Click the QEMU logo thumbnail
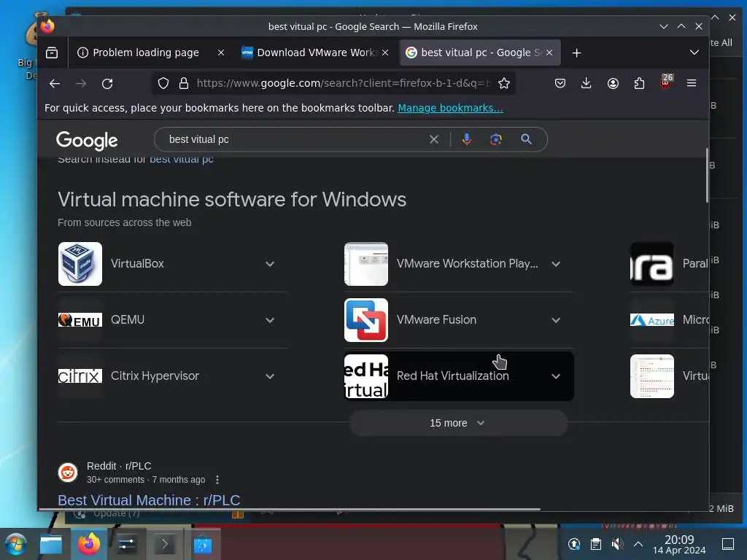The height and width of the screenshot is (560, 747). point(80,320)
